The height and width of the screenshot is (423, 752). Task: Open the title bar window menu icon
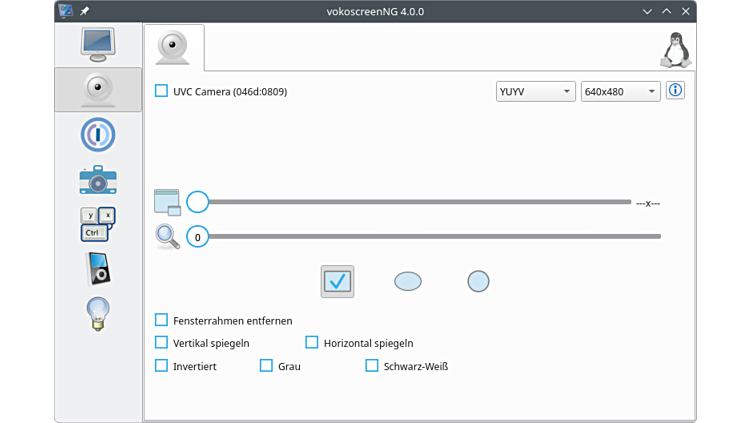[66, 11]
